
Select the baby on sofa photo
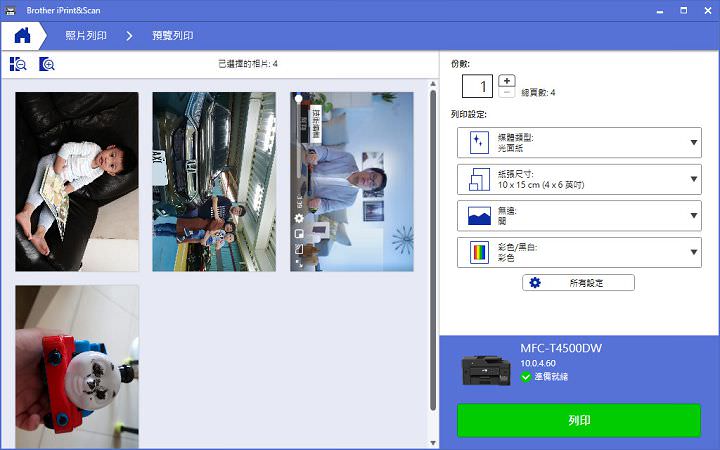click(77, 182)
